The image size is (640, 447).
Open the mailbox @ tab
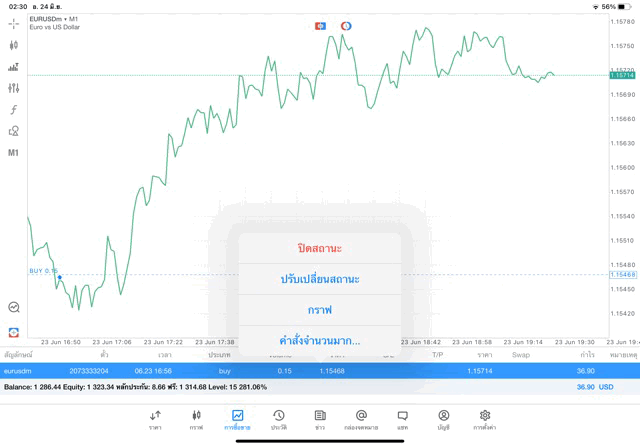(x=361, y=418)
